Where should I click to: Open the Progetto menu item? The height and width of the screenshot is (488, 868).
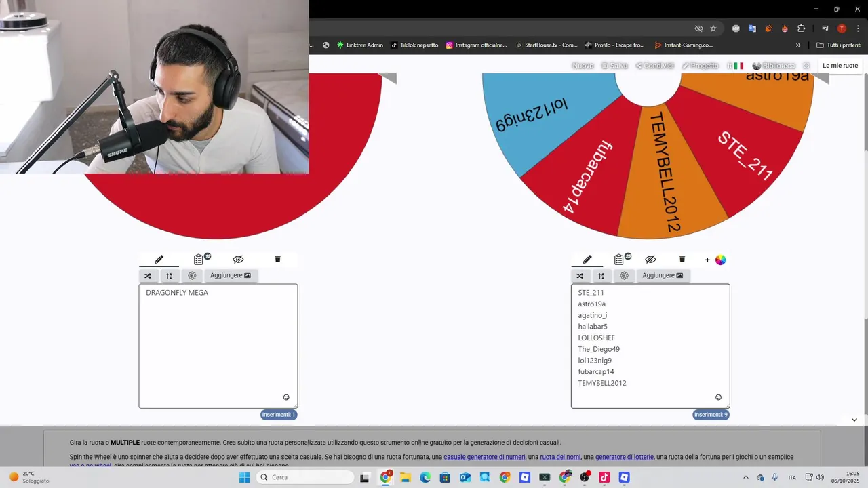pos(701,66)
